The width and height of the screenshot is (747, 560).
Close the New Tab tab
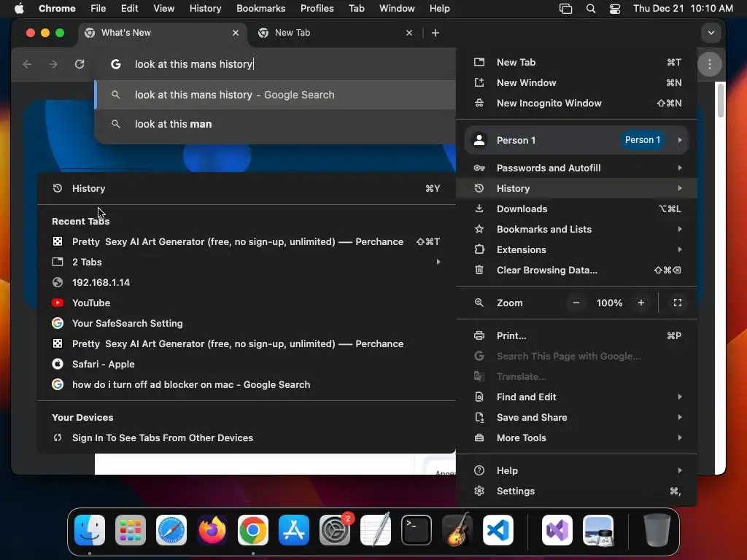tap(409, 33)
